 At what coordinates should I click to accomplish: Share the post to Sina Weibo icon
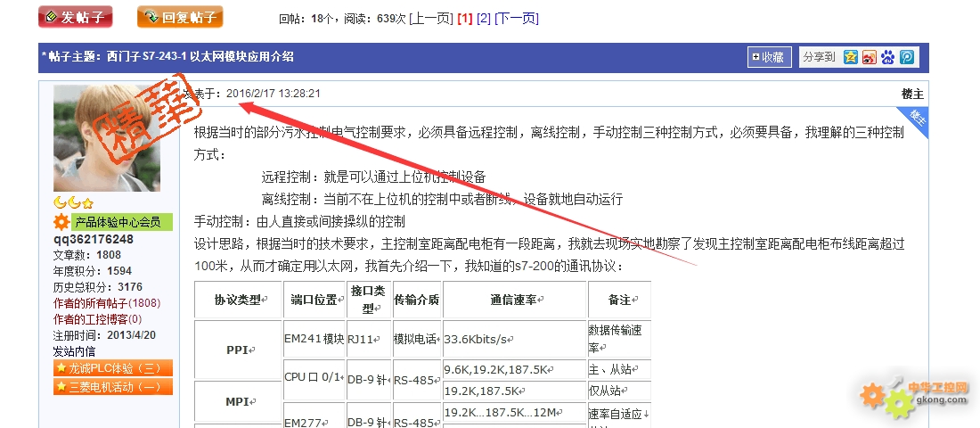pos(869,57)
